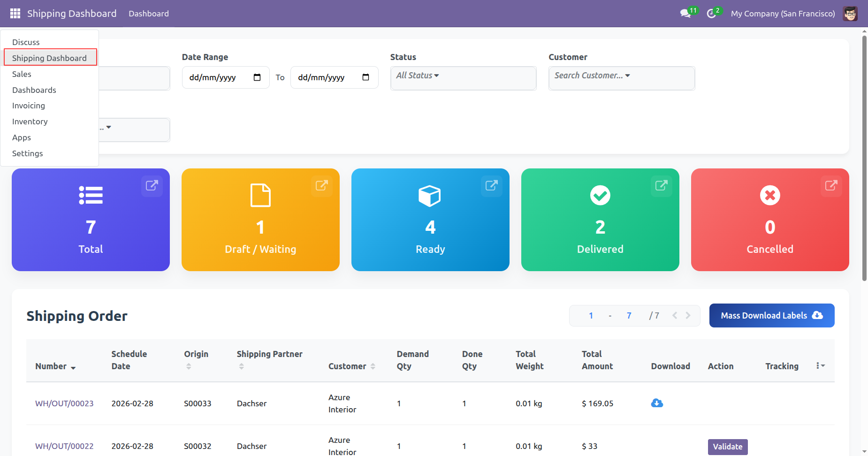The width and height of the screenshot is (868, 456).
Task: Open external link icon on Total card
Action: (152, 186)
